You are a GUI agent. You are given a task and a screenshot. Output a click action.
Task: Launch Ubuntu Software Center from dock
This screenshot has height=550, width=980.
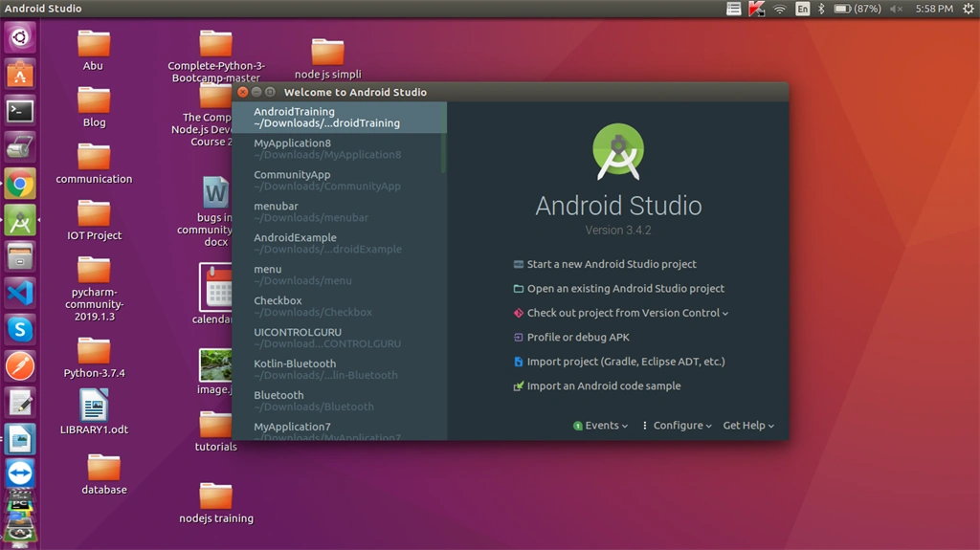point(20,74)
